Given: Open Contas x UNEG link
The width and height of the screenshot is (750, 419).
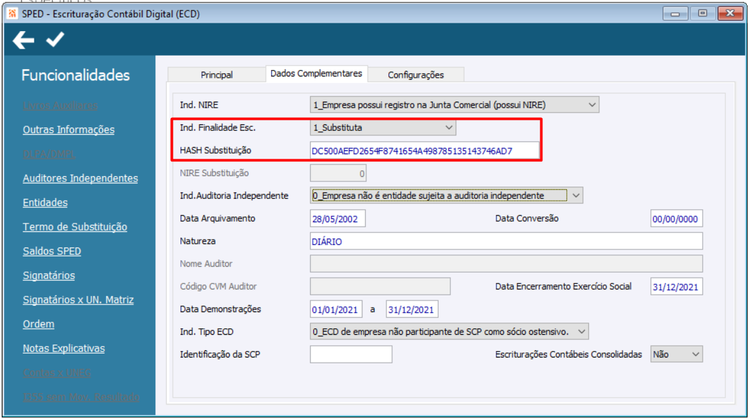Looking at the screenshot, I should pos(56,373).
